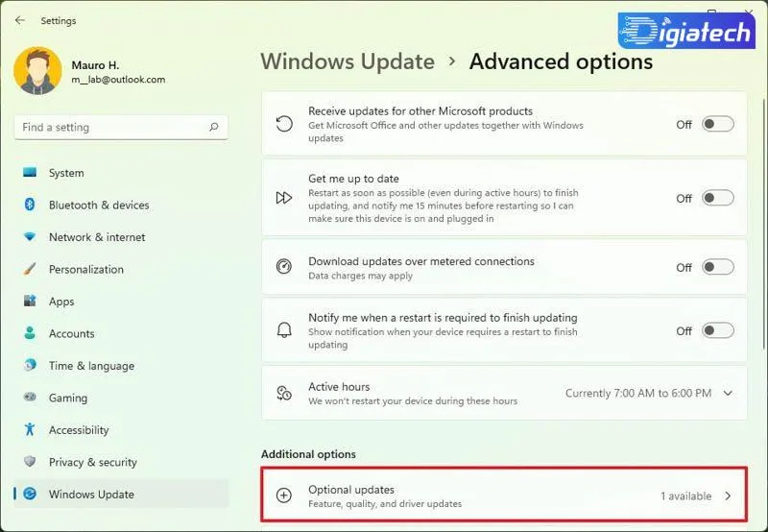Click the Apps icon in sidebar
Image resolution: width=768 pixels, height=532 pixels.
[30, 301]
